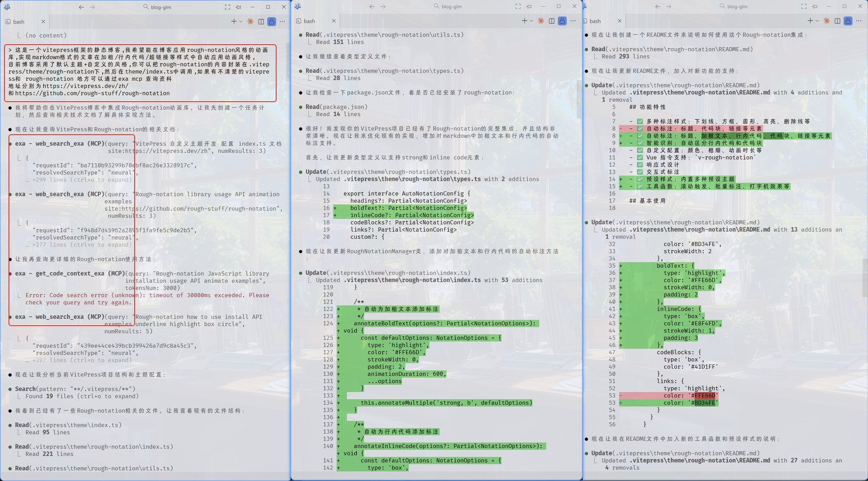Open the new-terminal dropdown chevron in right window

(817, 21)
